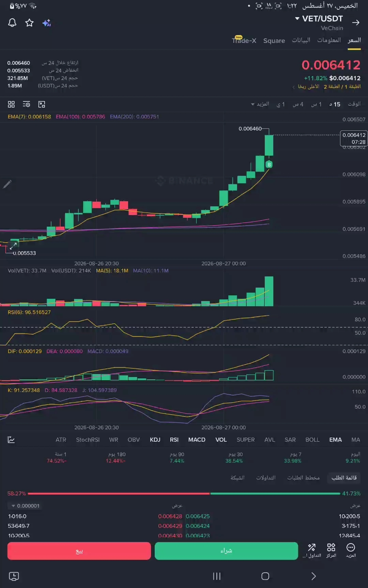368x588 pixels.
Task: Select 15 minute timeframe
Action: [x=335, y=104]
